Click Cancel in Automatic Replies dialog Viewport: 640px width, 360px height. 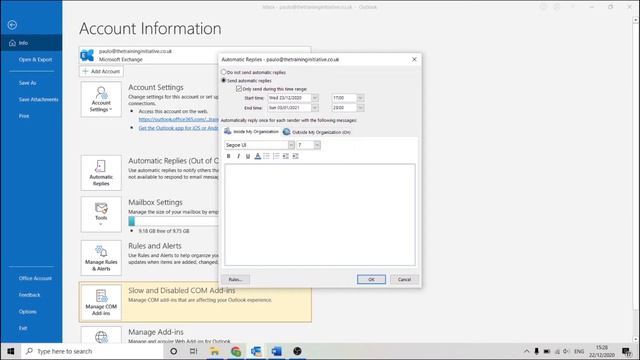(x=404, y=280)
